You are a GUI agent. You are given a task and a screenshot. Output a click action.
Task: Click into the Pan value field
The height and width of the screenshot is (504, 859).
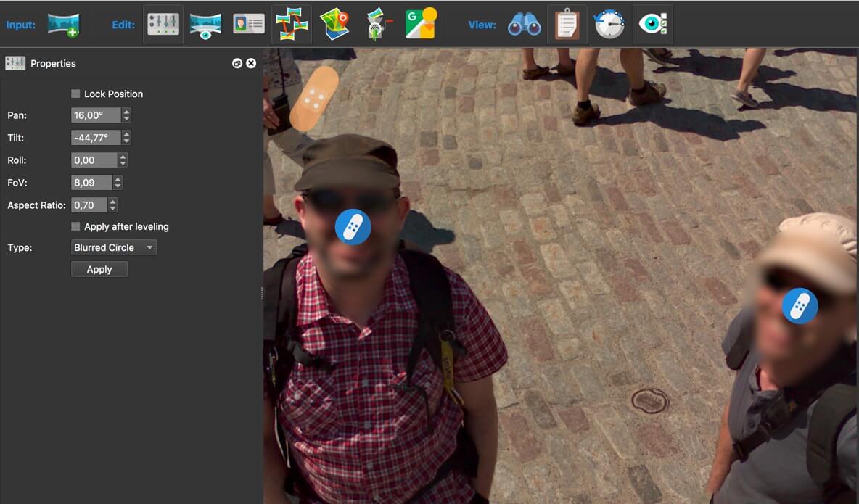[96, 115]
